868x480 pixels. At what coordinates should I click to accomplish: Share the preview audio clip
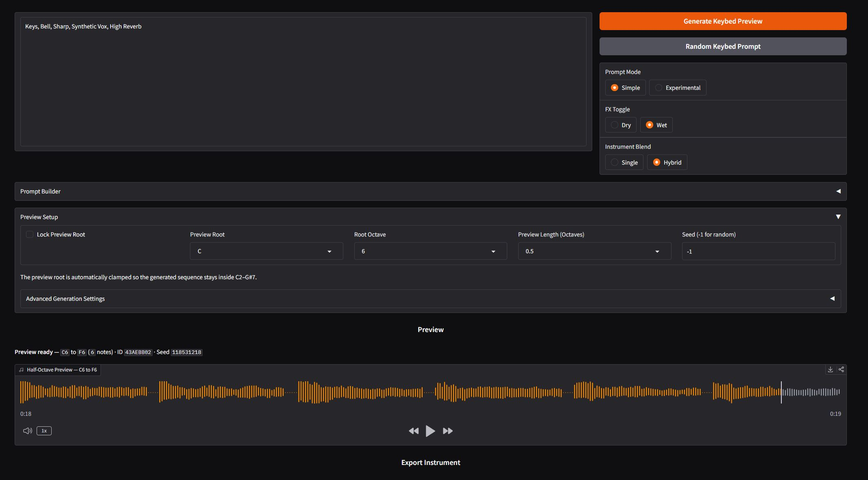841,369
